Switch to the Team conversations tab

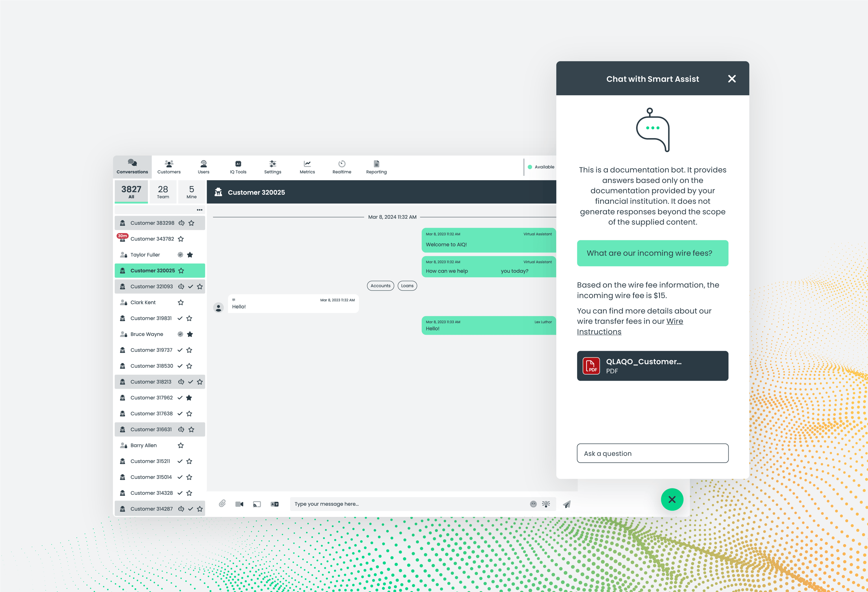coord(163,192)
